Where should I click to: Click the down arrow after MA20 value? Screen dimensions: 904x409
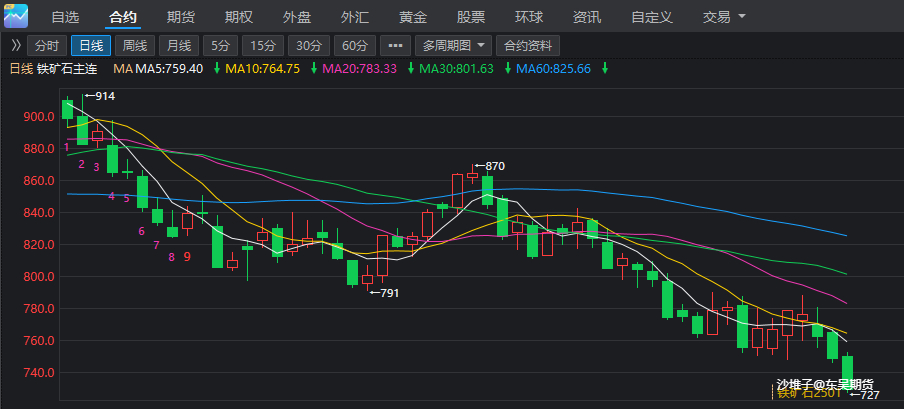tap(410, 69)
